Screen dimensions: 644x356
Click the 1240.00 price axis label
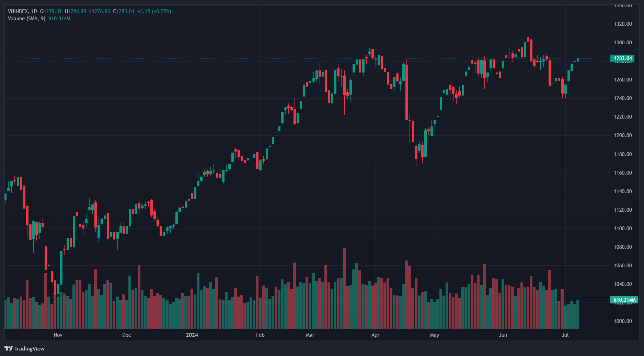coord(623,98)
